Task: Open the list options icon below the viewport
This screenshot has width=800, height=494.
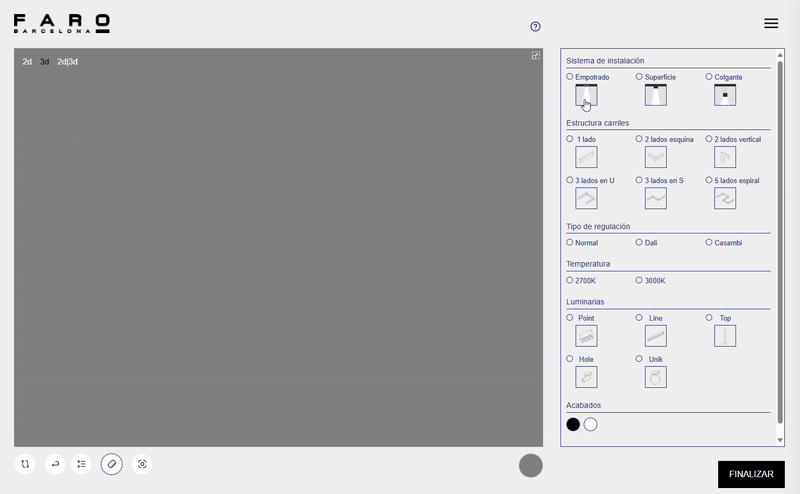Action: [82, 464]
